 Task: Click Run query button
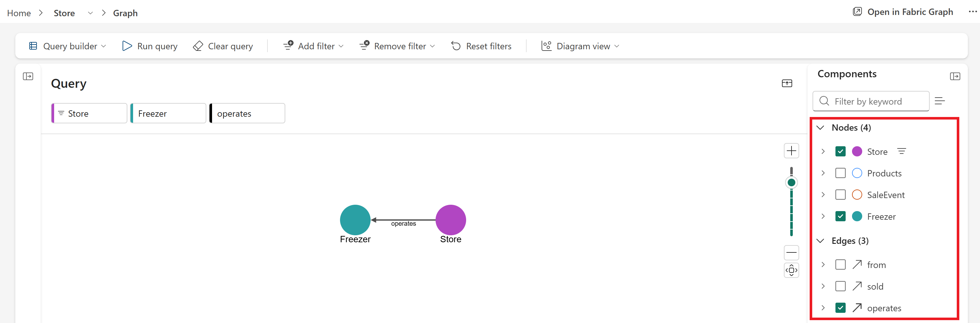click(150, 46)
